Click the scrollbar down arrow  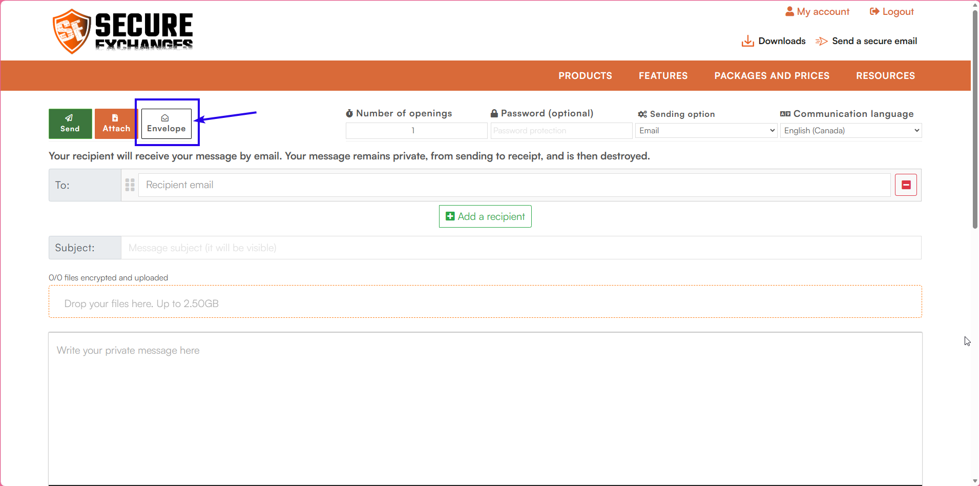(x=975, y=481)
